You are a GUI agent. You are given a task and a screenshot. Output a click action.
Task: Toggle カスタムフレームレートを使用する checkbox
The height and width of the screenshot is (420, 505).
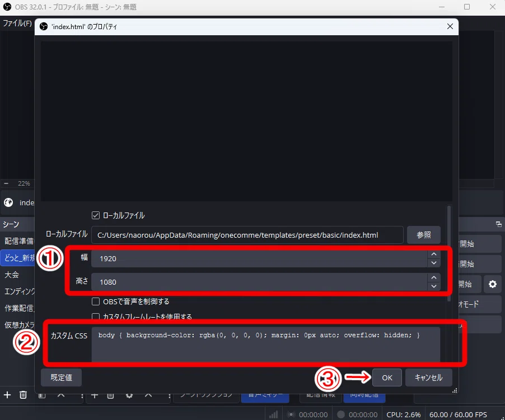(x=96, y=317)
